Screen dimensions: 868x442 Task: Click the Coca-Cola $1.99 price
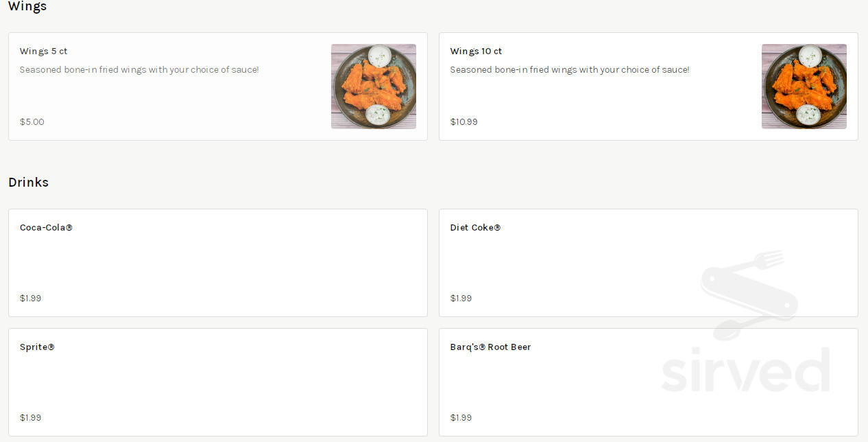30,299
